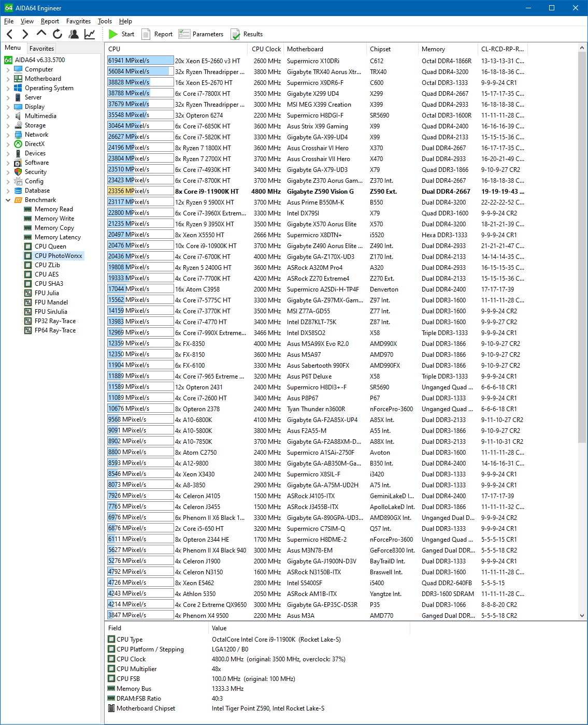Image resolution: width=588 pixels, height=725 pixels.
Task: Click the up-level arrow in toolbar
Action: point(41,34)
